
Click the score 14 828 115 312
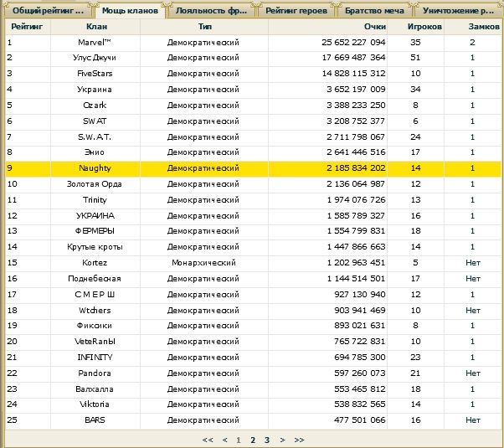point(353,74)
